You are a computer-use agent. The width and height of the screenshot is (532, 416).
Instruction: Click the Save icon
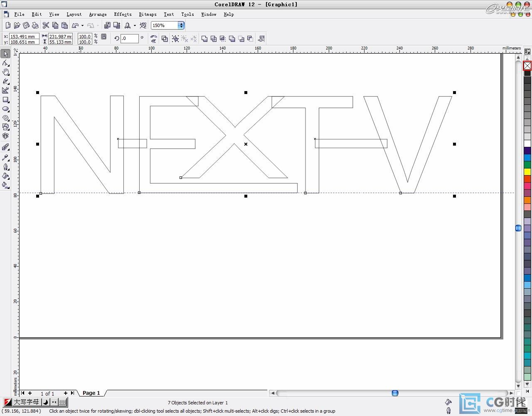click(26, 25)
